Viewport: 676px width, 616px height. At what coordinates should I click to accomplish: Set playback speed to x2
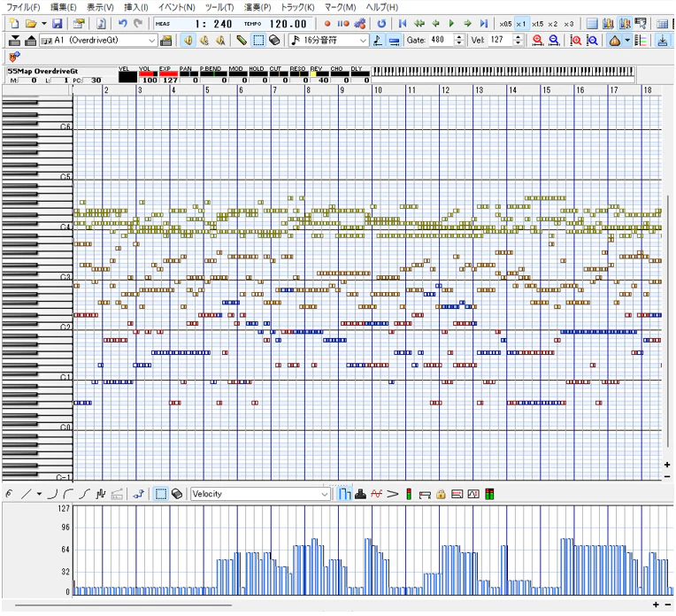(553, 24)
